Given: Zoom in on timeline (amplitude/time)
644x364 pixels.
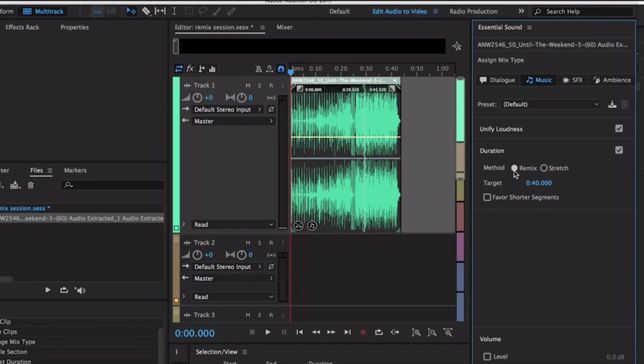Looking at the screenshot, I should (x=416, y=332).
